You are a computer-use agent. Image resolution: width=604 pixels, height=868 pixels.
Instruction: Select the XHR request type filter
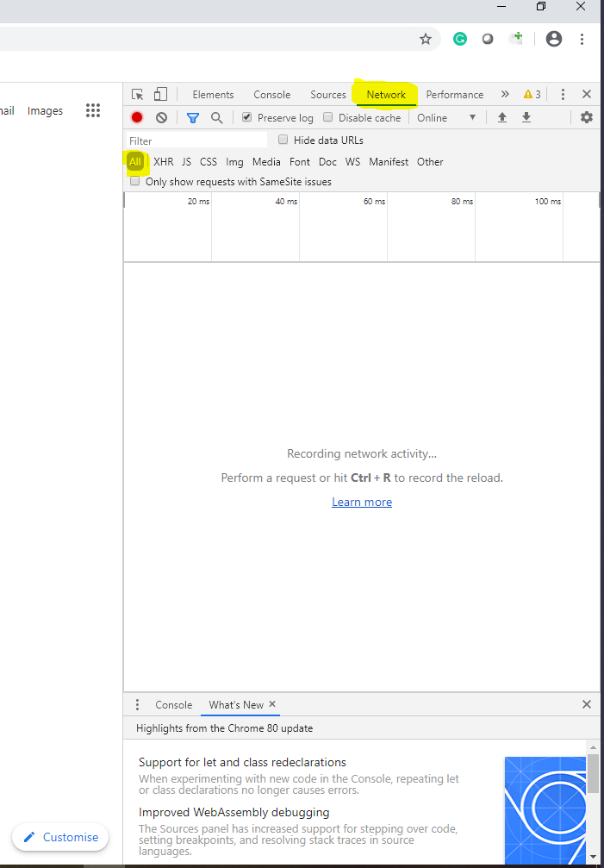[x=163, y=162]
